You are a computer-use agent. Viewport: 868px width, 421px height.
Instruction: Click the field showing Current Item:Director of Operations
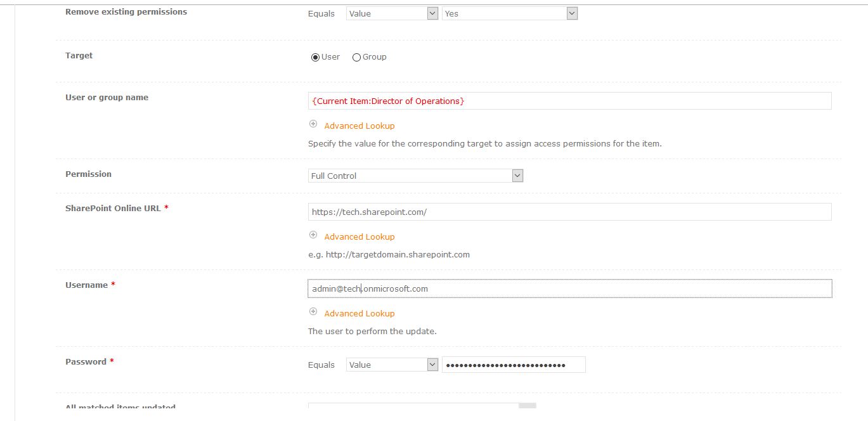569,100
